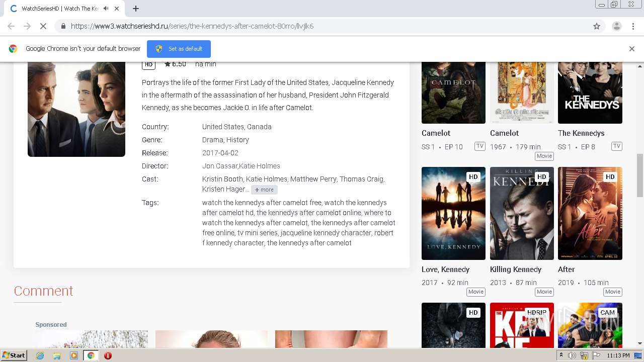The height and width of the screenshot is (362, 644).
Task: Click The Kennedys After Camelot poster
Action: point(76,109)
